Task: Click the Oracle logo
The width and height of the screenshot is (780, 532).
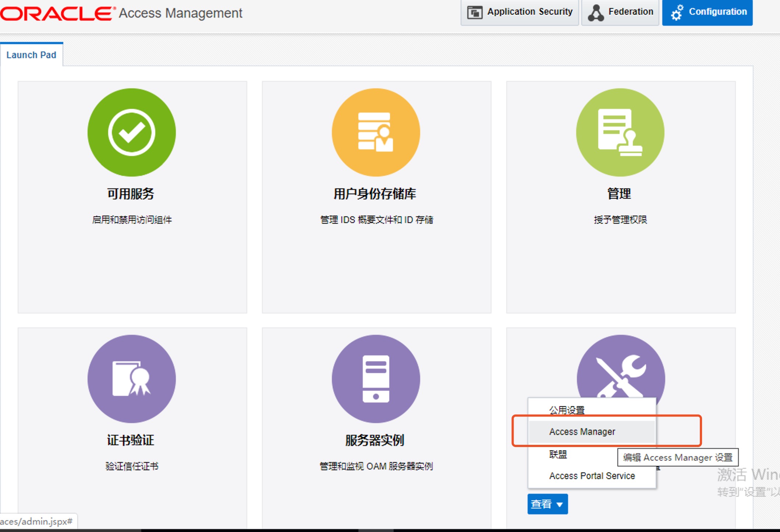Action: (58, 13)
